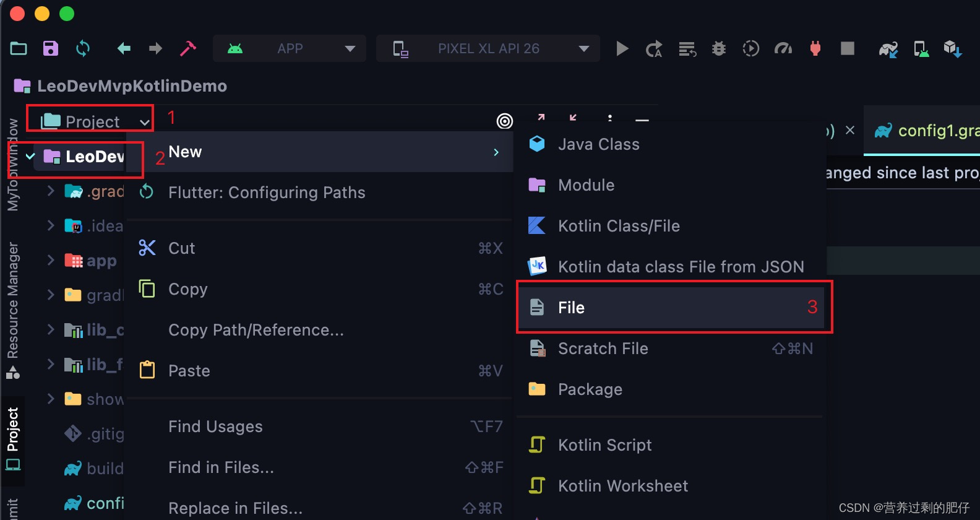Screen dimensions: 980x520
Task: Click the Build hammer icon
Action: tap(188, 48)
